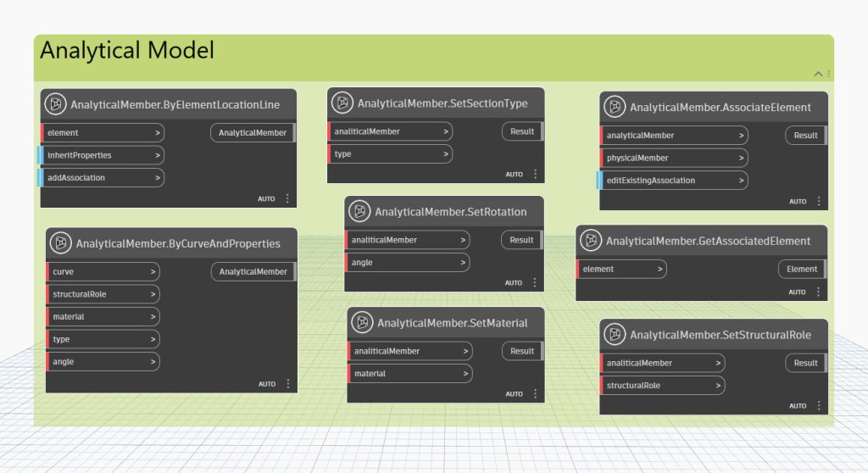868x473 pixels.
Task: Select the type input in ByCurveAndProperties
Action: coord(103,339)
